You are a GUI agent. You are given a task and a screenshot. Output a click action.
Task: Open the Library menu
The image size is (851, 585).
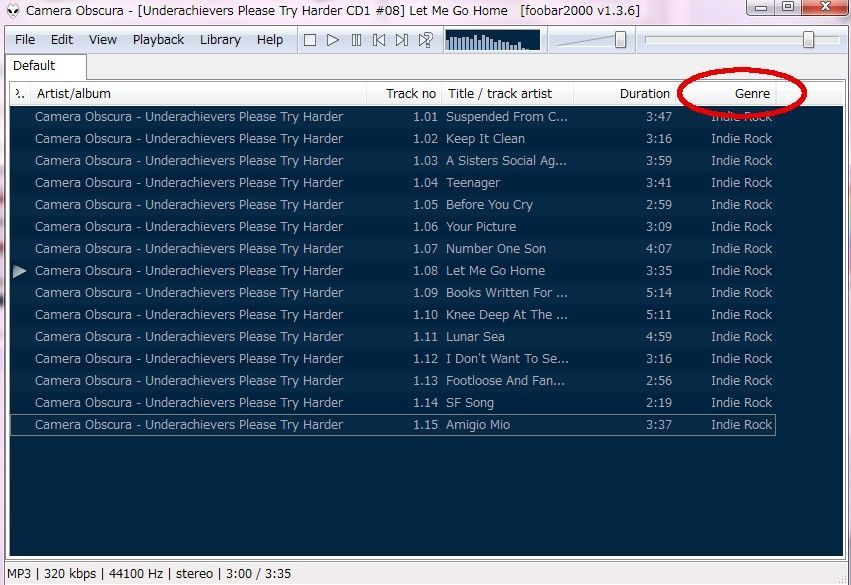[x=220, y=40]
